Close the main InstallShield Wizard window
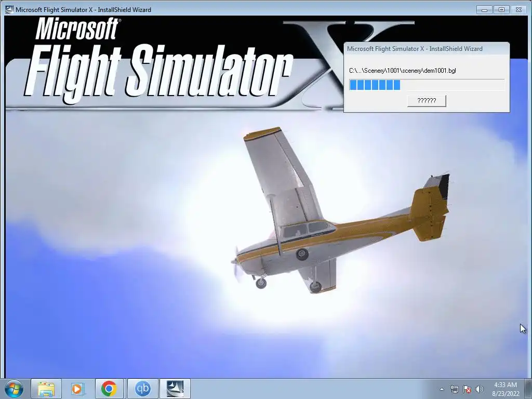The width and height of the screenshot is (532, 399). 519,9
